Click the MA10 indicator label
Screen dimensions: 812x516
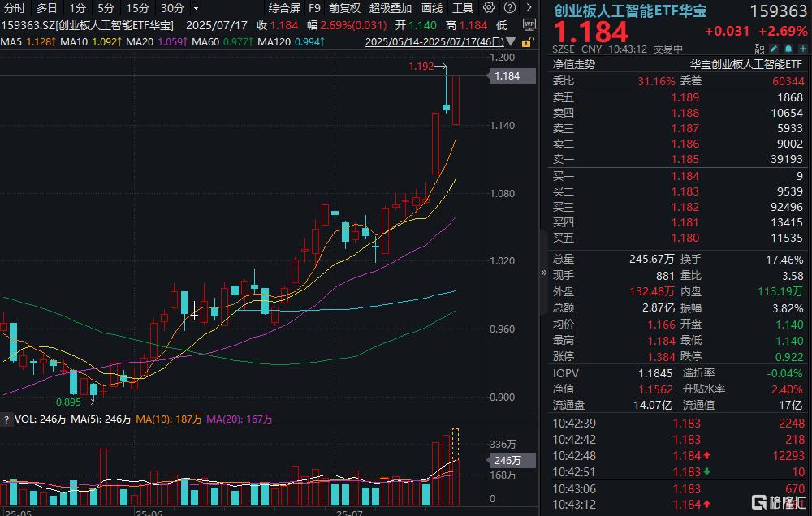[91, 41]
